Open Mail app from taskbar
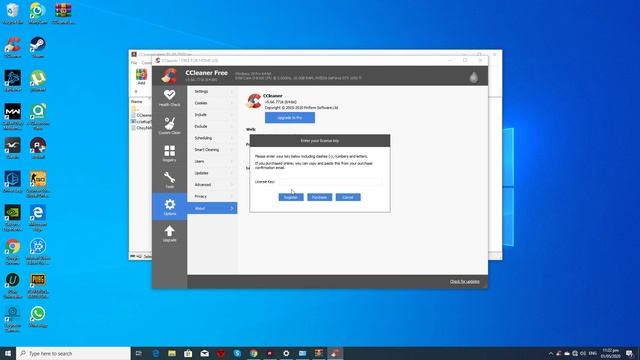This screenshot has height=360, width=640. (204, 353)
